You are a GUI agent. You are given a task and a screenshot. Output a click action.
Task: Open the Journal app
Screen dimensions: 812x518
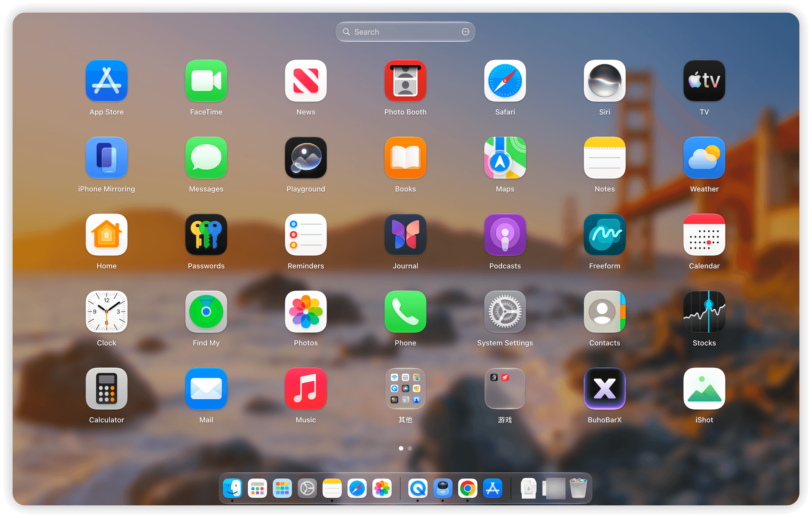coord(405,234)
